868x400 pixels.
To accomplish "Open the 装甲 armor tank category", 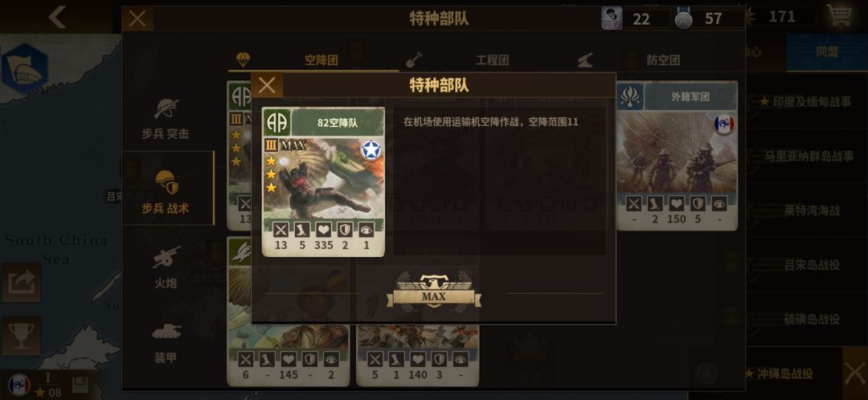I will pyautogui.click(x=166, y=341).
